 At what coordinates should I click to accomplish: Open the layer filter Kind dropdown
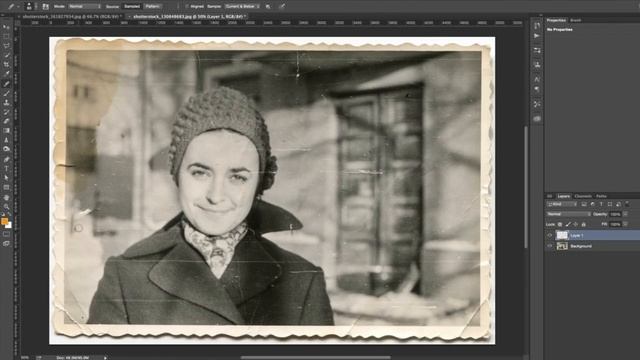562,204
